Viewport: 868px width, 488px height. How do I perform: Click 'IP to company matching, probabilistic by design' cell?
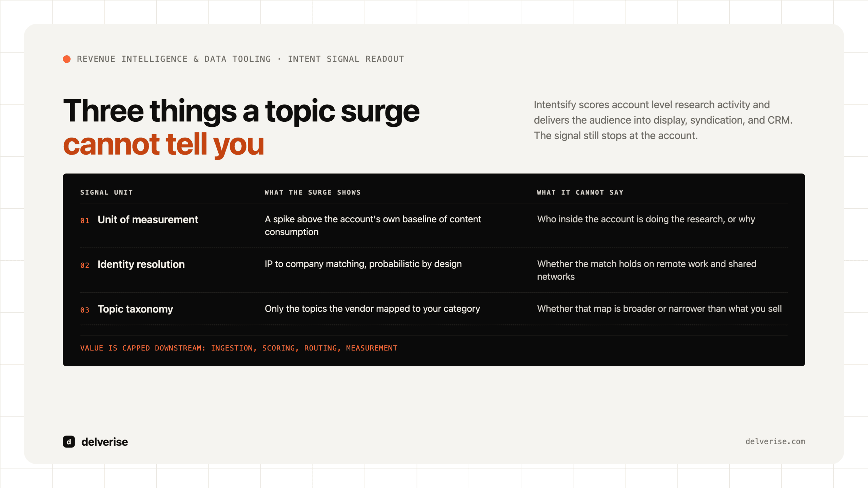(363, 264)
